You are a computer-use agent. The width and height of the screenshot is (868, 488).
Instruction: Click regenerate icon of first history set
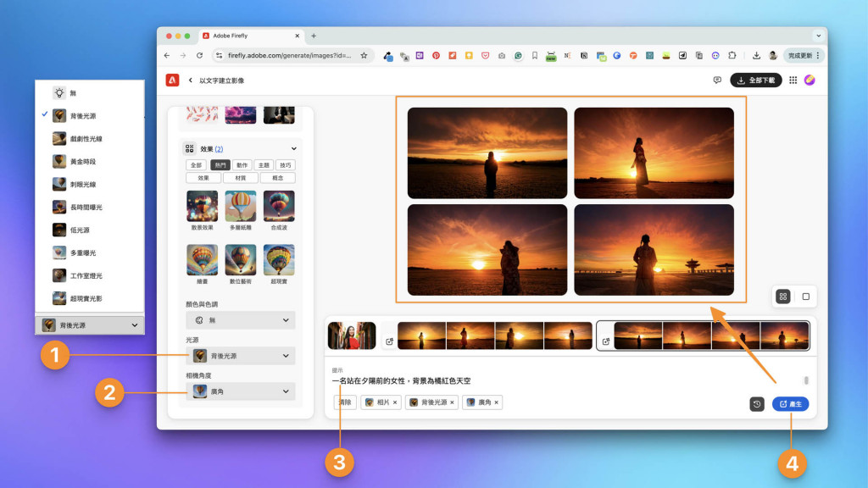coord(390,341)
